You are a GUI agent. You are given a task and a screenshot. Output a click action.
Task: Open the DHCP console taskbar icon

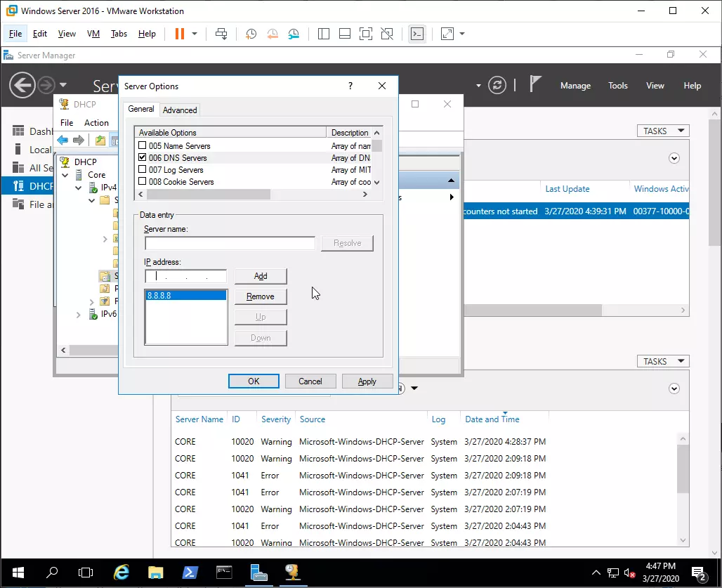pyautogui.click(x=293, y=573)
